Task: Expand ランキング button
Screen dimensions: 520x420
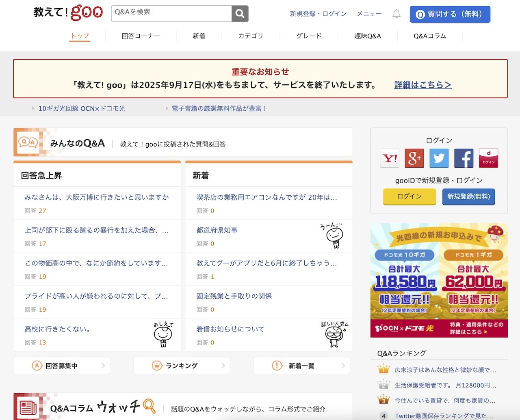Action: 182,366
